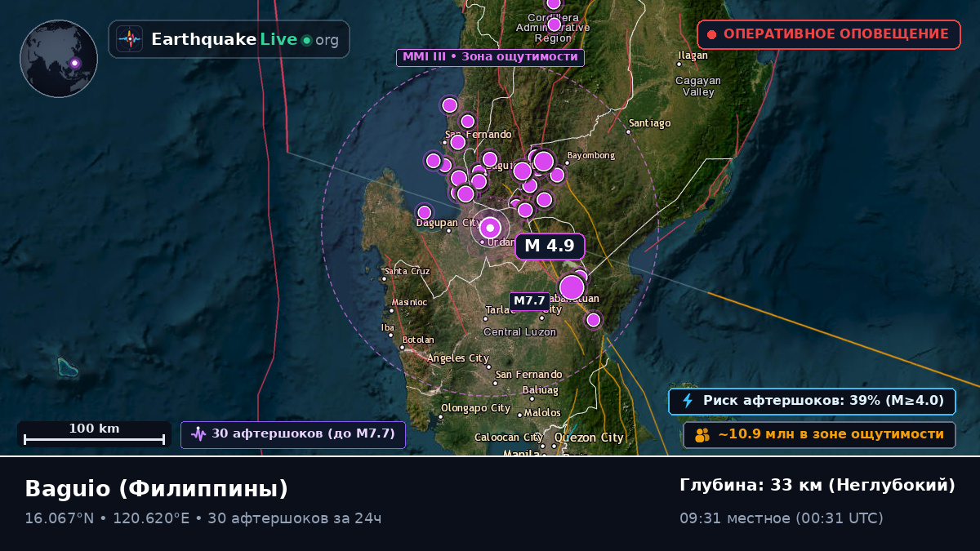This screenshot has width=980, height=551.
Task: Click the Dagupan City map label
Action: click(x=448, y=223)
